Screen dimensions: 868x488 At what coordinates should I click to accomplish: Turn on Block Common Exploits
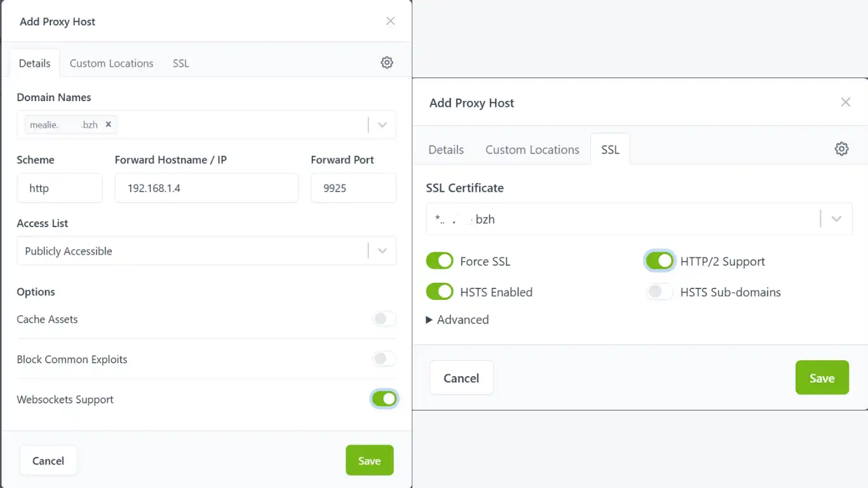384,359
